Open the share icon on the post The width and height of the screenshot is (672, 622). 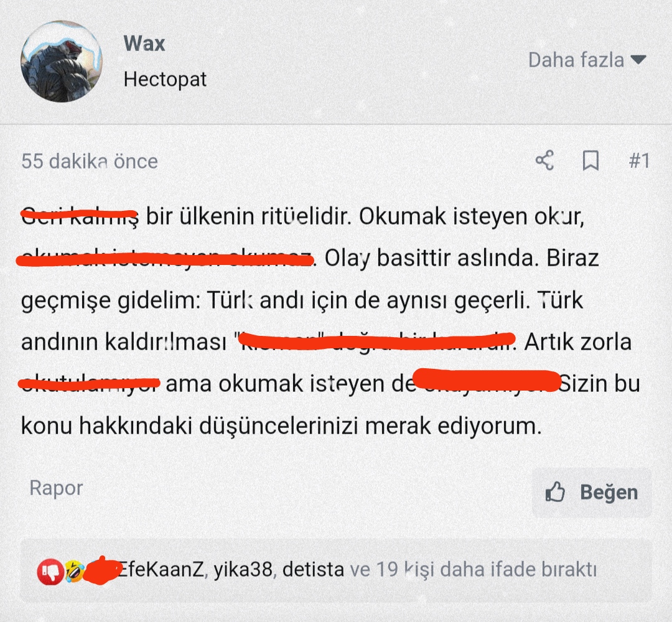point(544,160)
